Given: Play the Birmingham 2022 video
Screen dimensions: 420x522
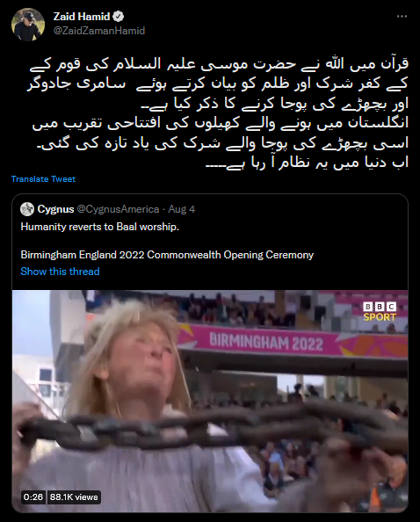Looking at the screenshot, I should [210, 401].
